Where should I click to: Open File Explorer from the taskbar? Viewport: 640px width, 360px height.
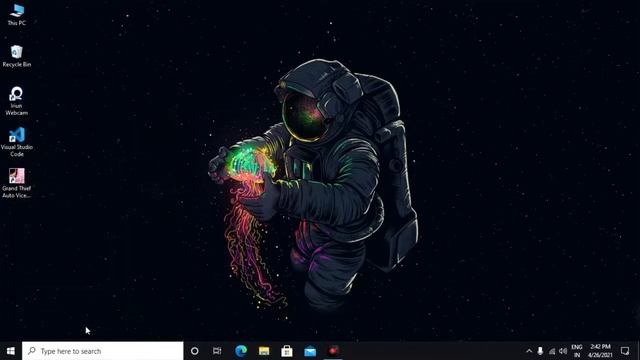tap(264, 351)
